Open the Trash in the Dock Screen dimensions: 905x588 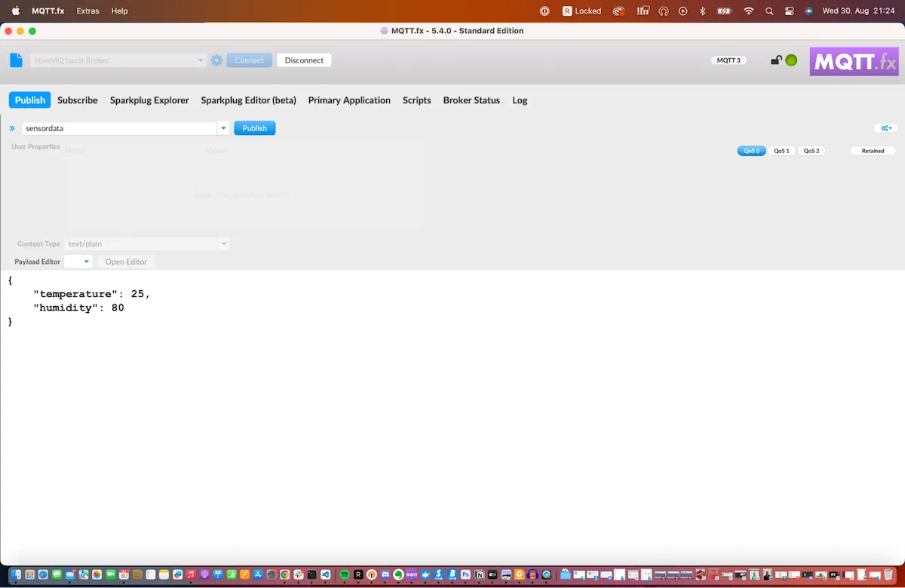888,574
